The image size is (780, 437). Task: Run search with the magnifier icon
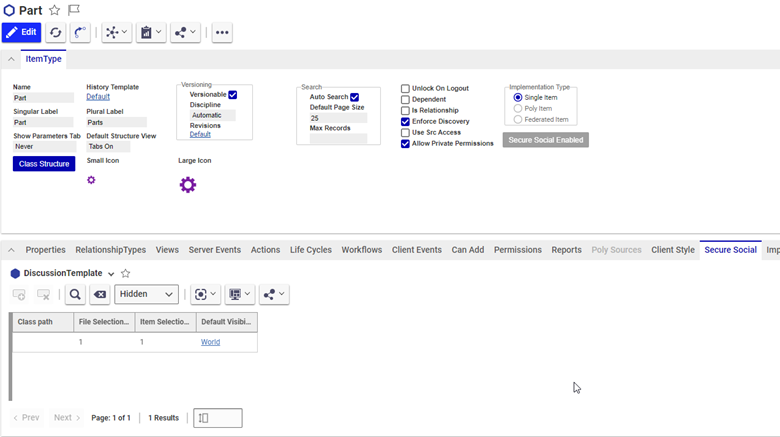pos(75,295)
